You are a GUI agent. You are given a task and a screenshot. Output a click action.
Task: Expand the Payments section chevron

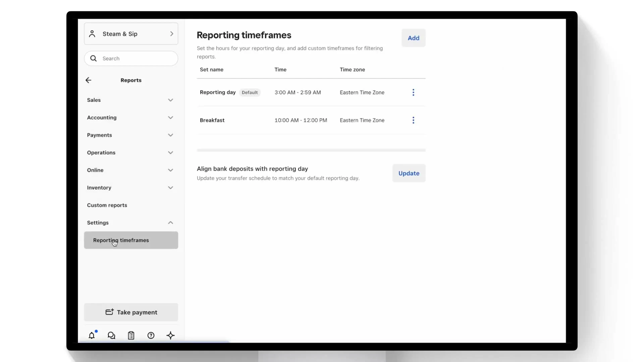coord(170,135)
